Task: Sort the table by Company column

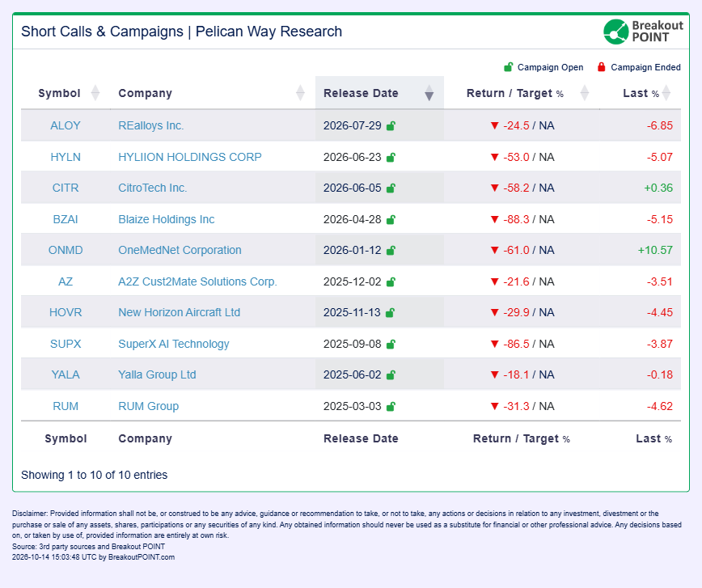Action: [x=300, y=93]
